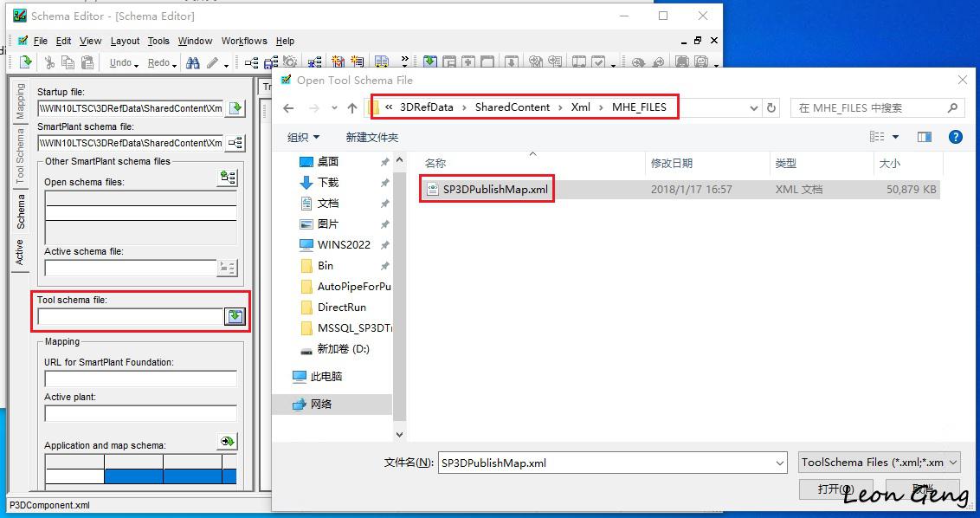Open the 组织 (Organize) dropdown menu
This screenshot has height=518, width=980.
point(303,137)
